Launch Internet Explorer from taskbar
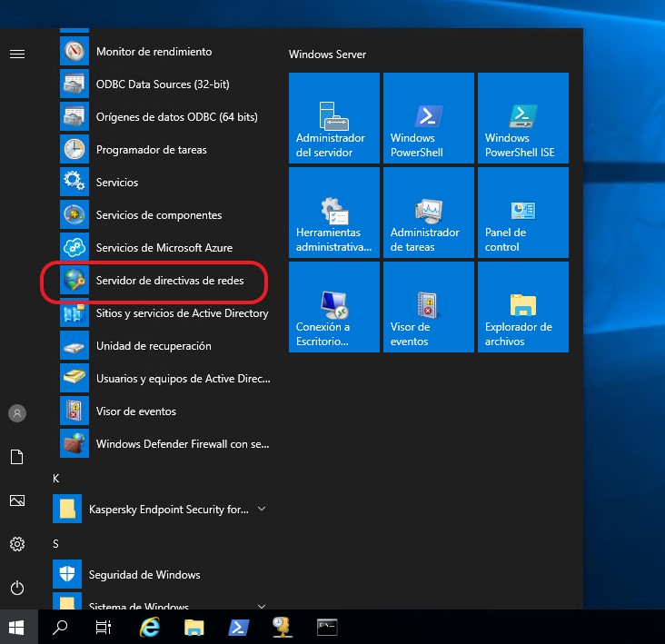 coord(150,628)
